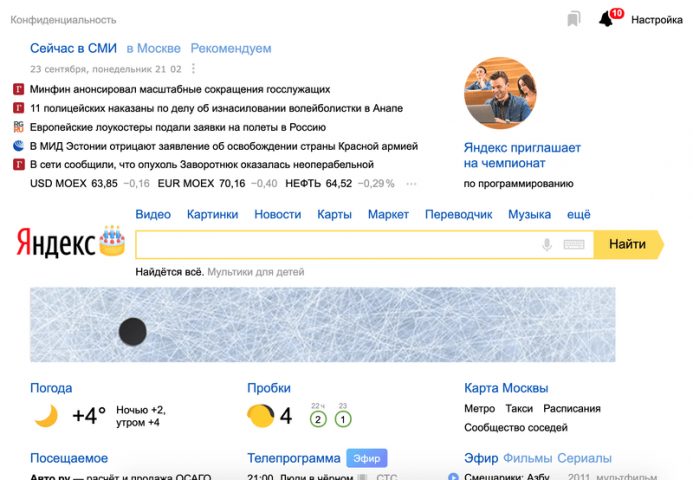Open headline about МИД Эстонии

[x=224, y=146]
